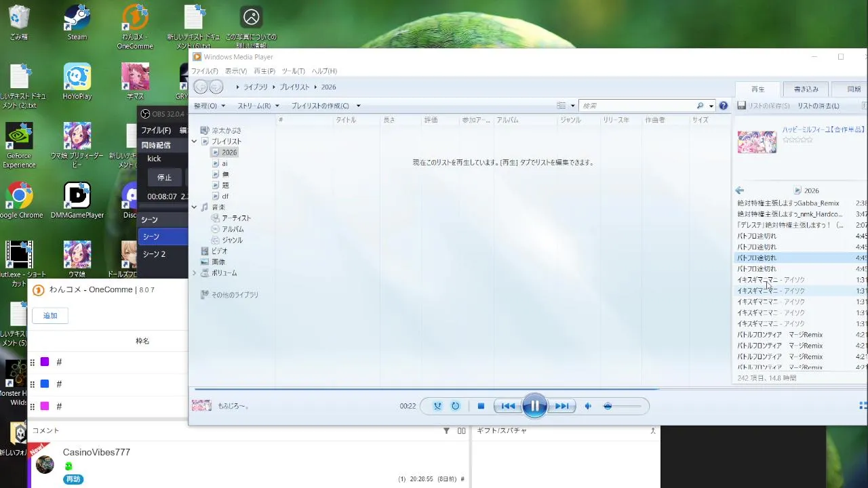Toggle repeat in Media Player
This screenshot has height=488, width=868.
click(455, 406)
